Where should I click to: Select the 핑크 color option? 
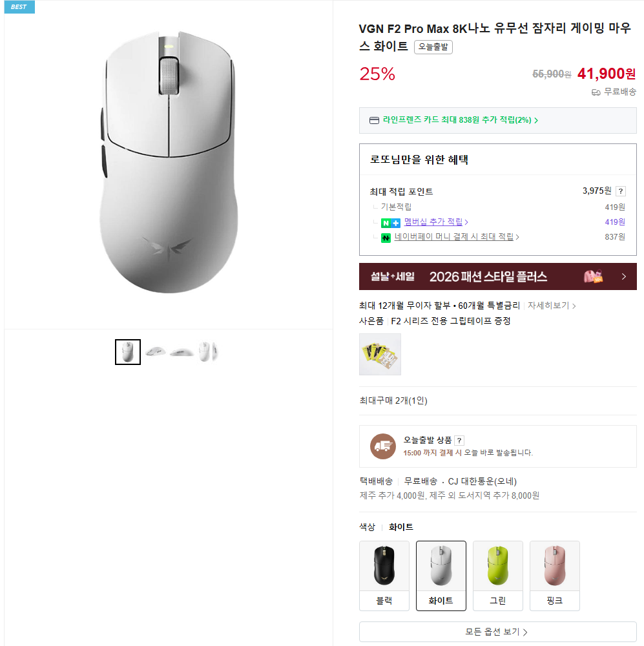(x=554, y=576)
